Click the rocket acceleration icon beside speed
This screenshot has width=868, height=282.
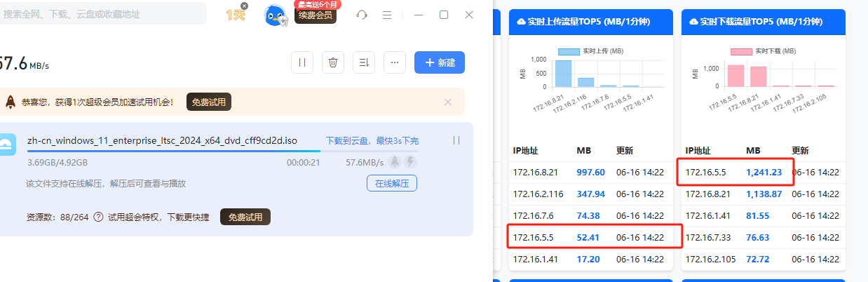[x=395, y=162]
